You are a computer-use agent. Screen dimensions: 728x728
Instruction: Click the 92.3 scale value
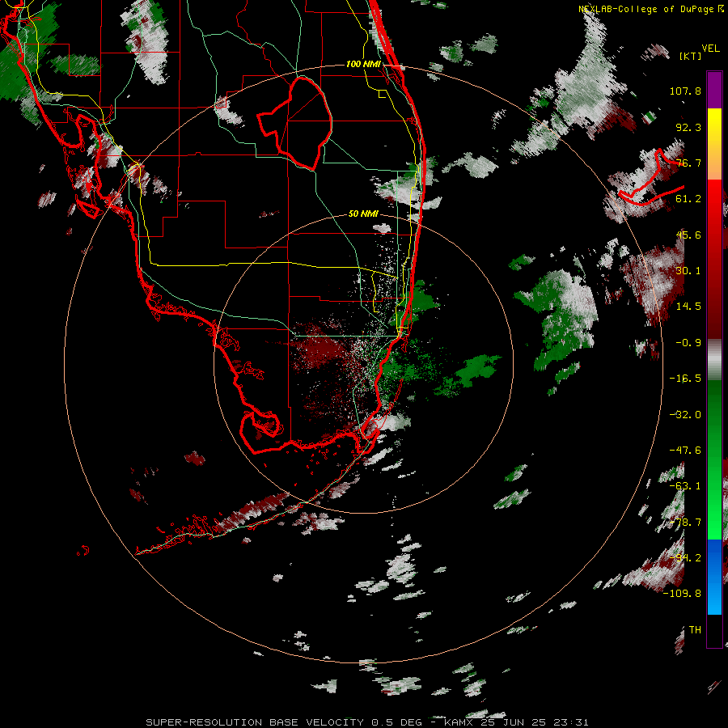pos(688,127)
